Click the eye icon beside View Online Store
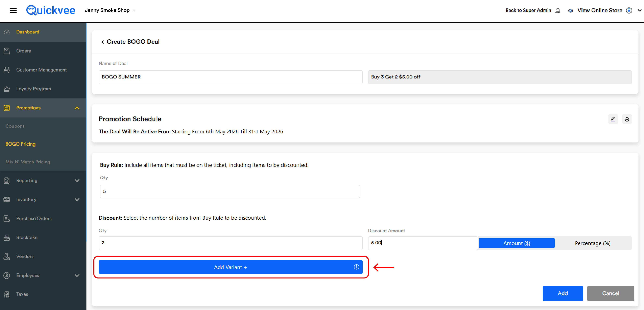644x310 pixels. coord(570,11)
